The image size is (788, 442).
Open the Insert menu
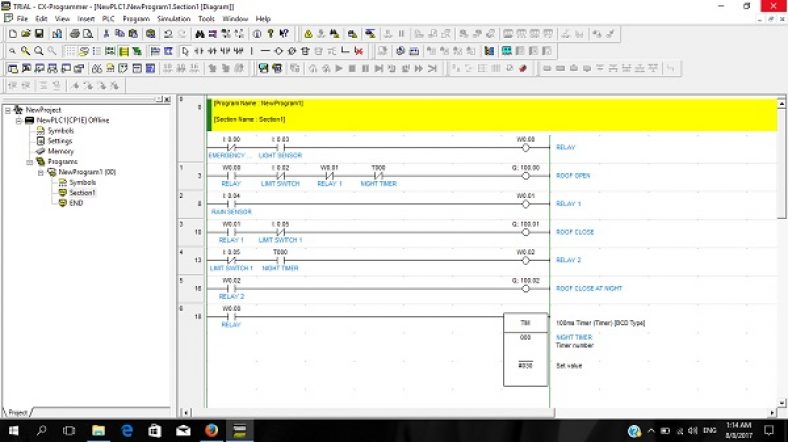85,19
